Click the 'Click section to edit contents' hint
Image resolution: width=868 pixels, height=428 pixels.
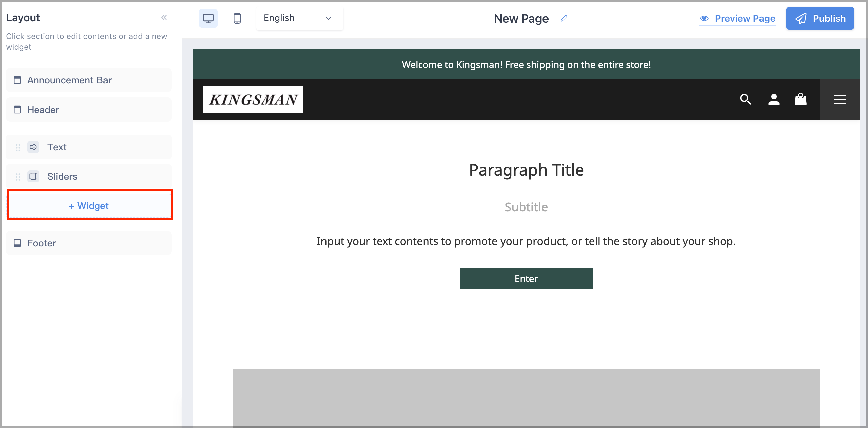(86, 41)
